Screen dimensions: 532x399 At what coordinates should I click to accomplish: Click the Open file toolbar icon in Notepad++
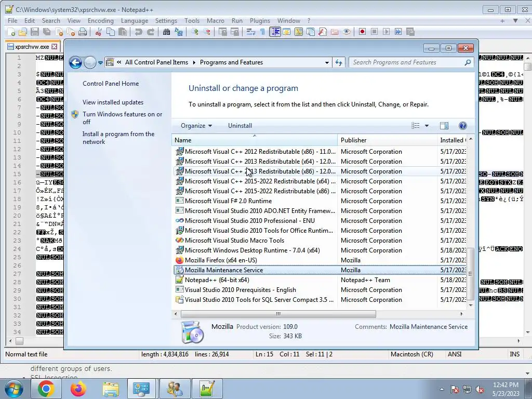[x=23, y=32]
